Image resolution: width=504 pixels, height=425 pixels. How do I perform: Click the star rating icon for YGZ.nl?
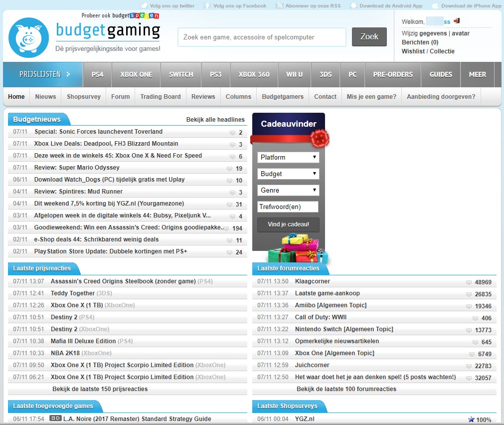point(471,419)
